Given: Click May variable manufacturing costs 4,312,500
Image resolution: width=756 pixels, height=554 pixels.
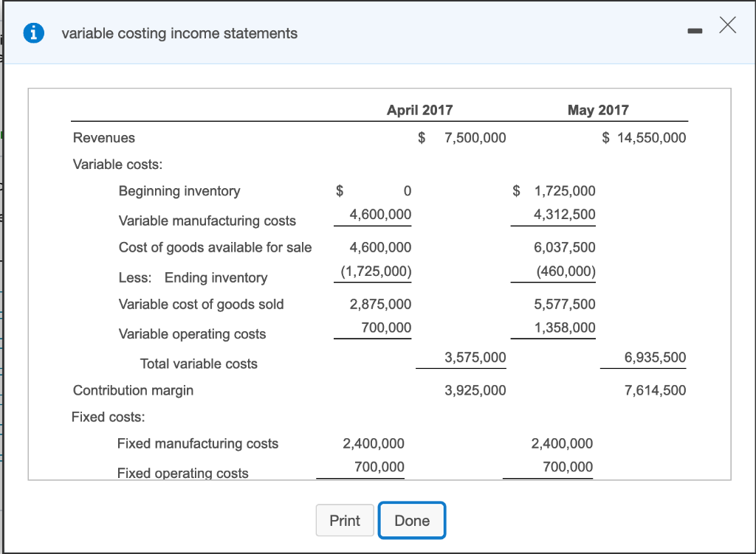Looking at the screenshot, I should 565,215.
